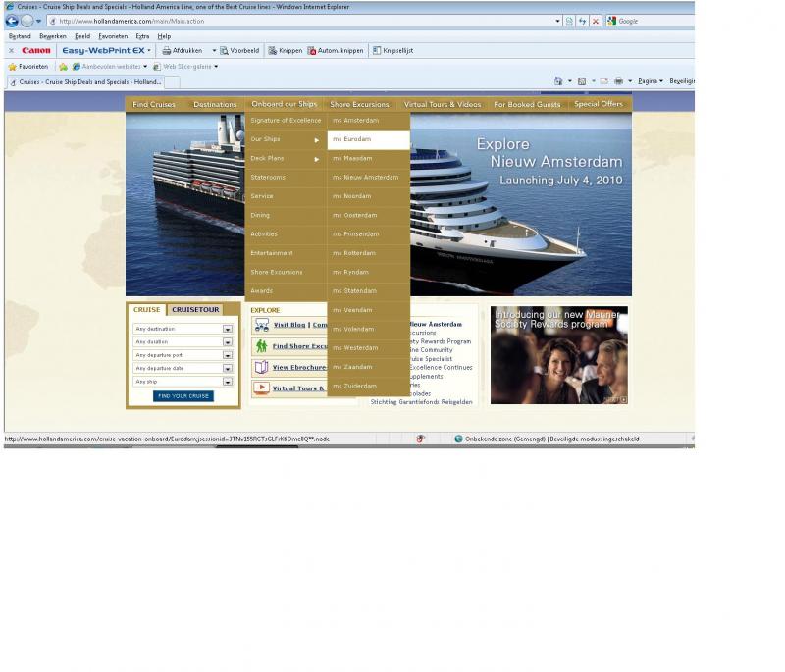The image size is (785, 672).
Task: Click the FIND YOUR CRUISE button
Action: click(x=183, y=396)
